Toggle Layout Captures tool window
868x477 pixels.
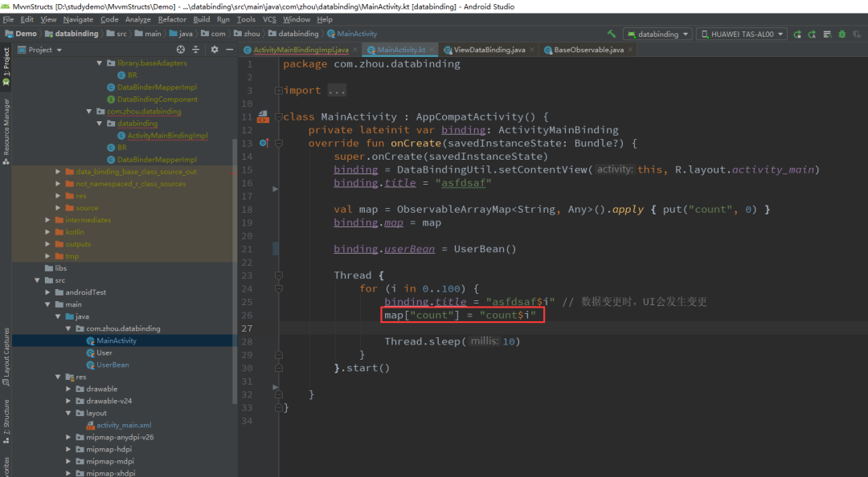(6, 357)
